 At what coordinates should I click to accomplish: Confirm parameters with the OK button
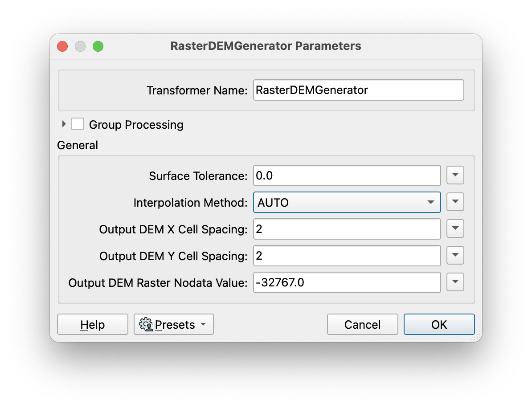coord(439,324)
